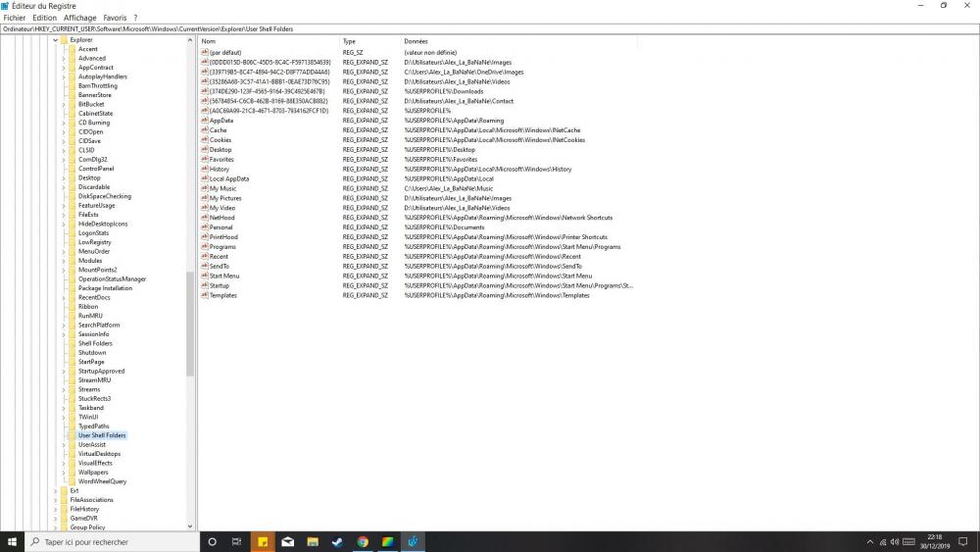
Task: Open the notification center icon
Action: pyautogui.click(x=963, y=542)
